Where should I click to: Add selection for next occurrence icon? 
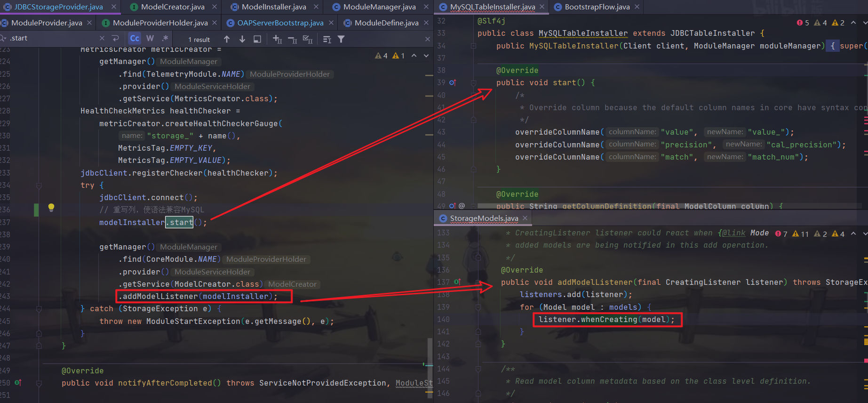[277, 39]
